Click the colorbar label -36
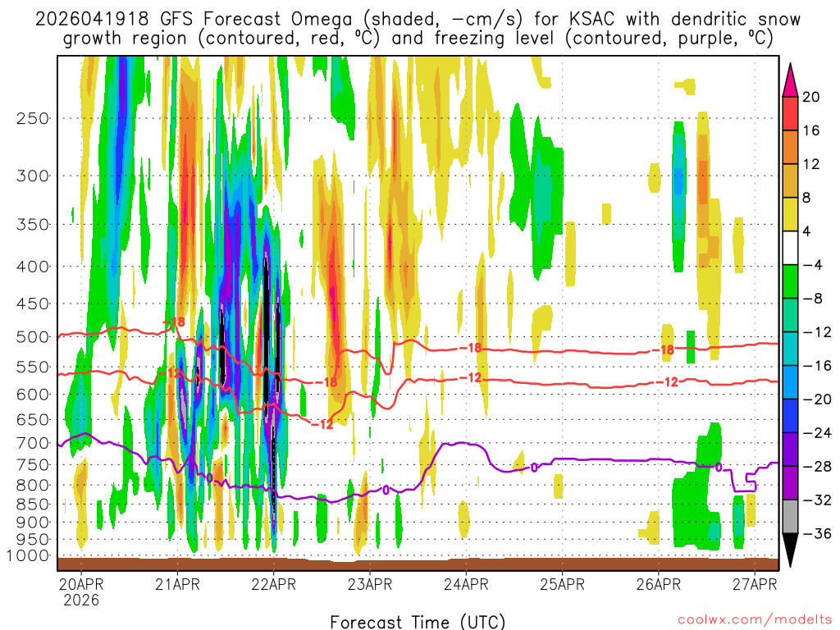Viewport: 840px width, 630px height. tap(817, 533)
